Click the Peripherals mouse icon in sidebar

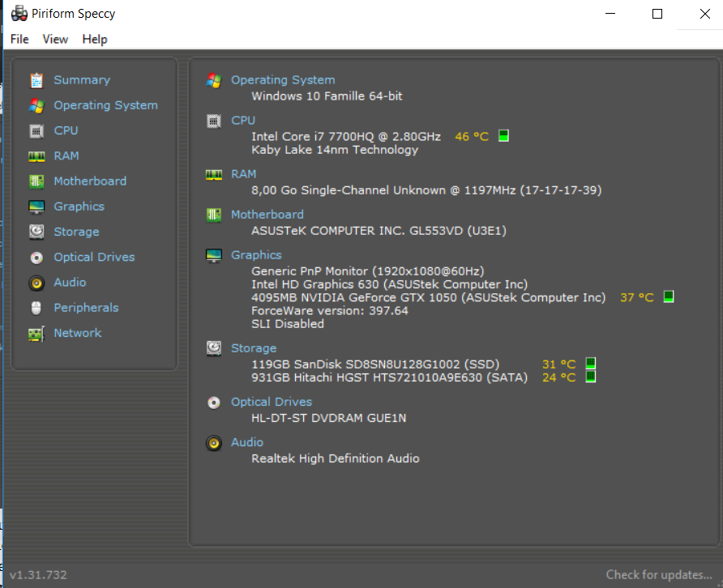click(x=36, y=308)
